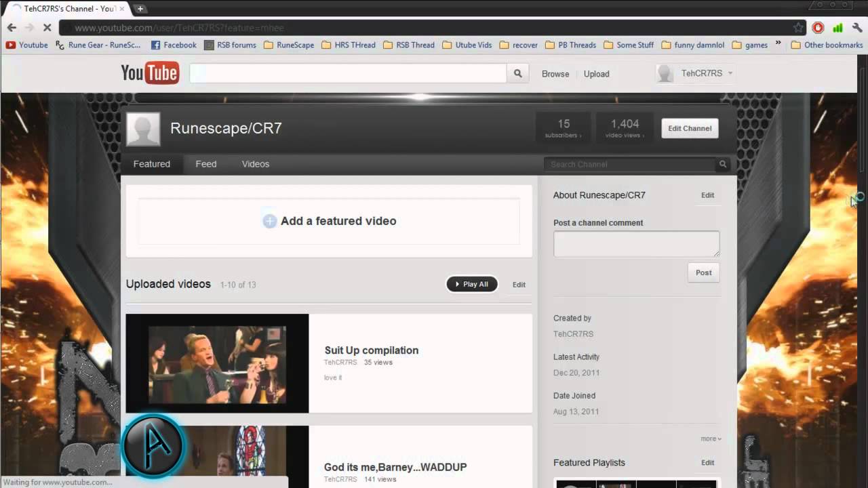Screen dimensions: 868x488
Task: Open the PB Threads bookmarks folder
Action: point(570,45)
